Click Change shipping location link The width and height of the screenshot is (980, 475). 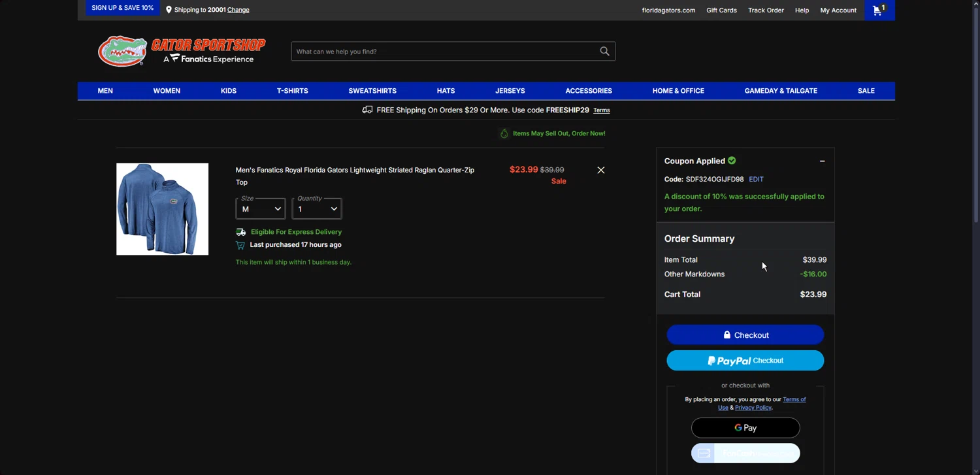[x=238, y=10]
